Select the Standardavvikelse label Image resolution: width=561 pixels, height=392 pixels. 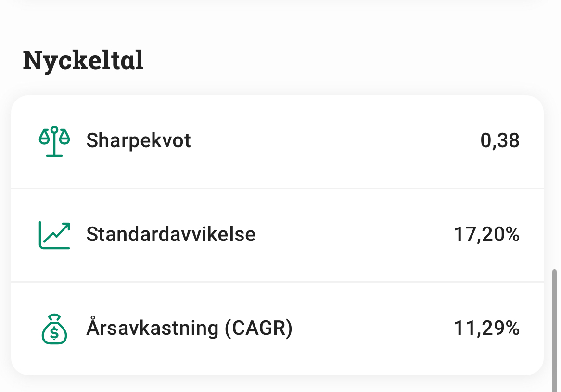click(171, 235)
